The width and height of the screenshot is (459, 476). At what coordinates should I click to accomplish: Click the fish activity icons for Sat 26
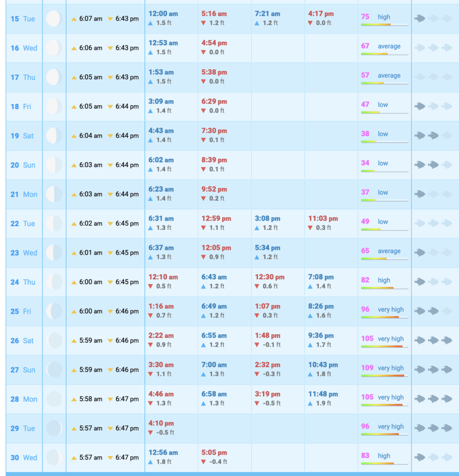click(433, 340)
